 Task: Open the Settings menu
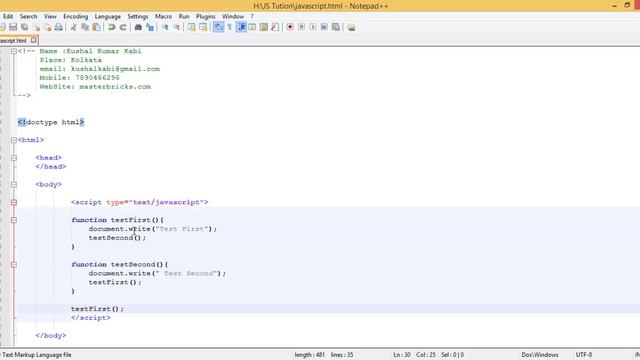pyautogui.click(x=138, y=16)
